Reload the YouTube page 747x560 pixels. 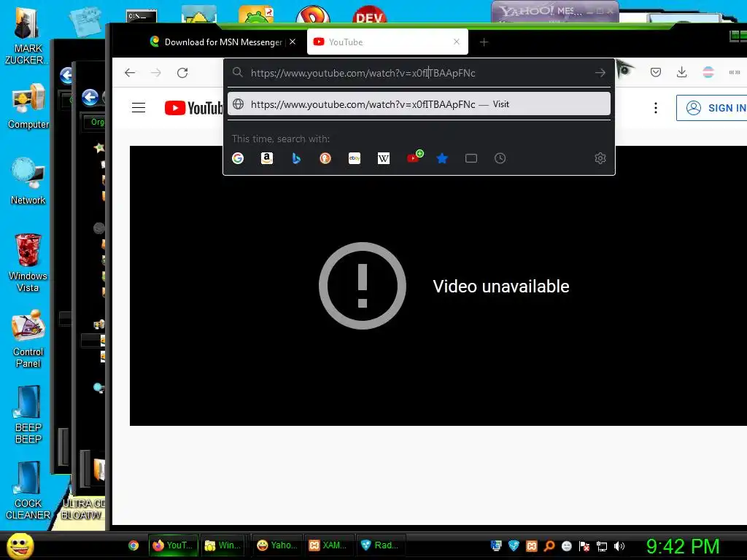[182, 73]
